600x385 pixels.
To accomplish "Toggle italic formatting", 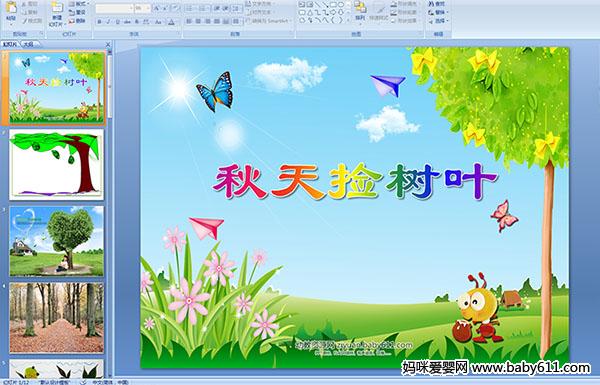I will [108, 22].
